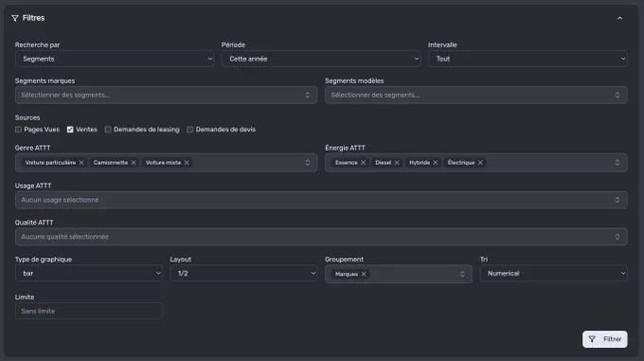Image resolution: width=644 pixels, height=361 pixels.
Task: Click the Voiture particulière tag label
Action: click(50, 163)
